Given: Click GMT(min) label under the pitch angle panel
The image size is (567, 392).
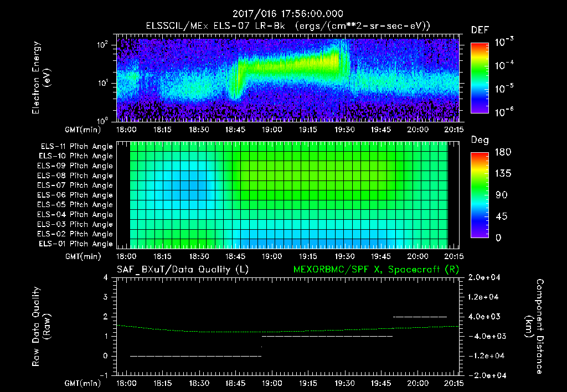Looking at the screenshot, I should point(83,256).
